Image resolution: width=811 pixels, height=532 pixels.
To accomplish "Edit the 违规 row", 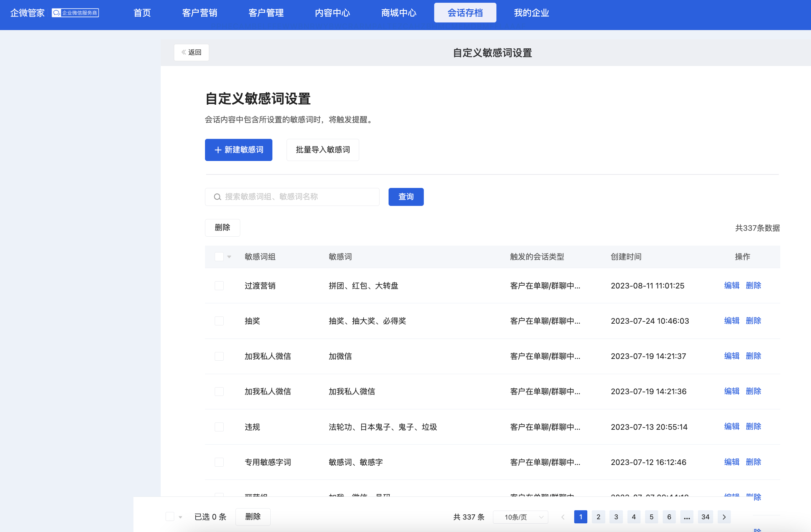I will (732, 427).
